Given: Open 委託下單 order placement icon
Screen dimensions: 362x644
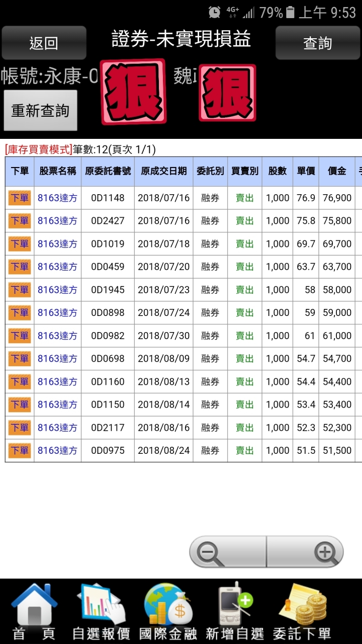Looking at the screenshot, I should (x=302, y=611).
